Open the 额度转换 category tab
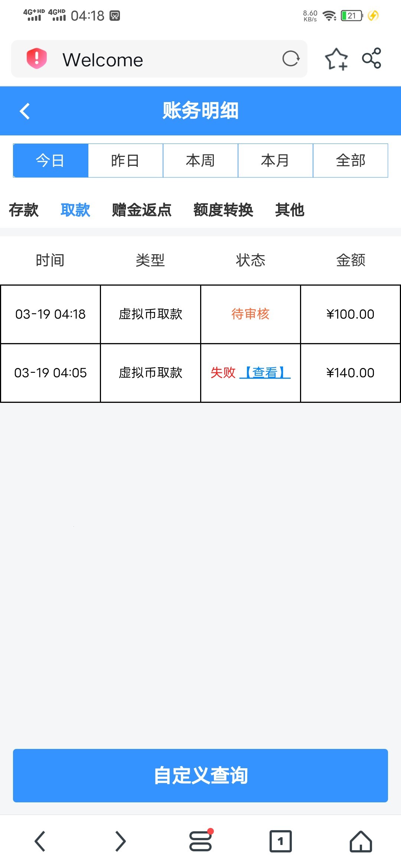The height and width of the screenshot is (868, 401). click(x=223, y=210)
